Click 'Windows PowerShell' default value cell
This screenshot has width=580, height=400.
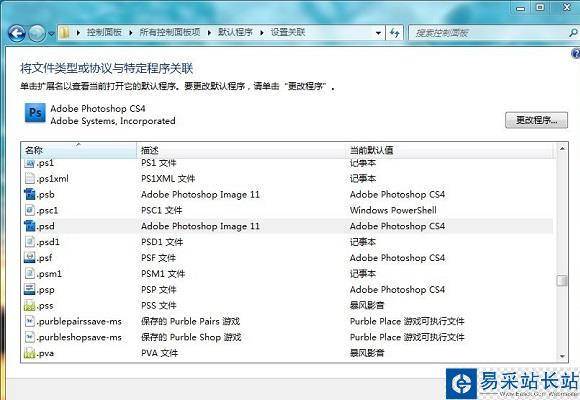pos(393,210)
